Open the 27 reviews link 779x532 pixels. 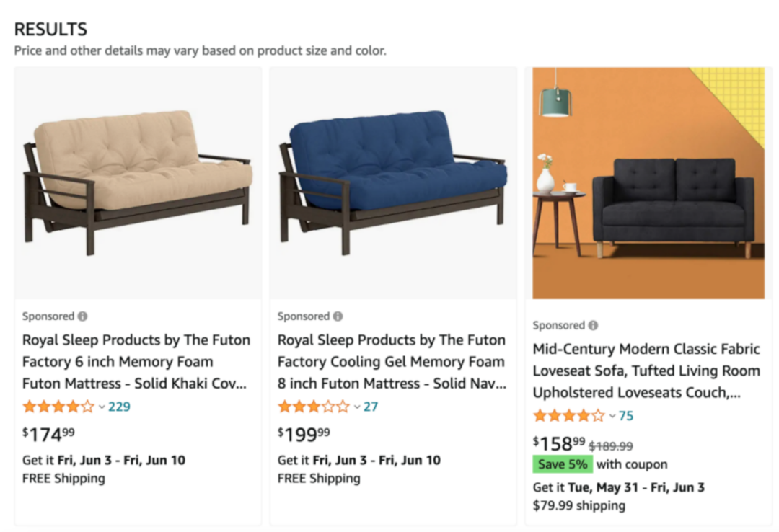click(371, 407)
